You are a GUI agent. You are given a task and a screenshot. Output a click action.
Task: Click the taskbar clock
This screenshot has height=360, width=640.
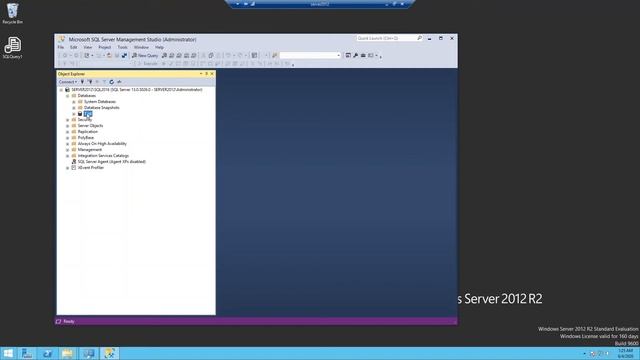tap(625, 353)
